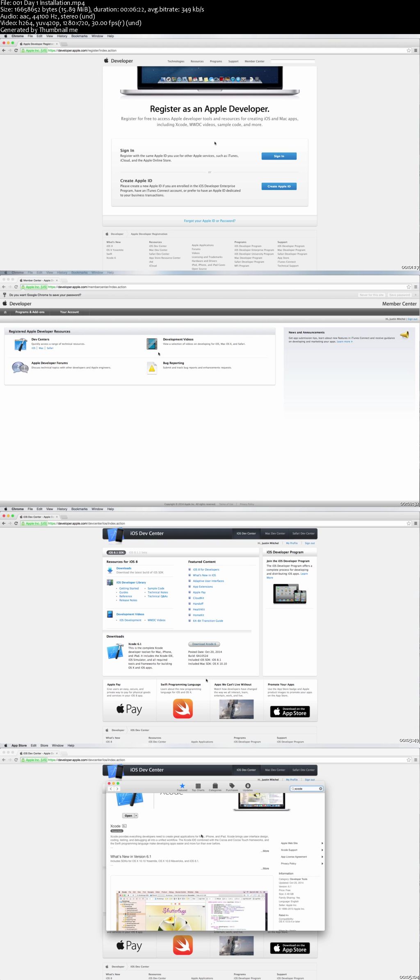This screenshot has height=980, width=420.
Task: Click the Save password button
Action: coord(399,295)
